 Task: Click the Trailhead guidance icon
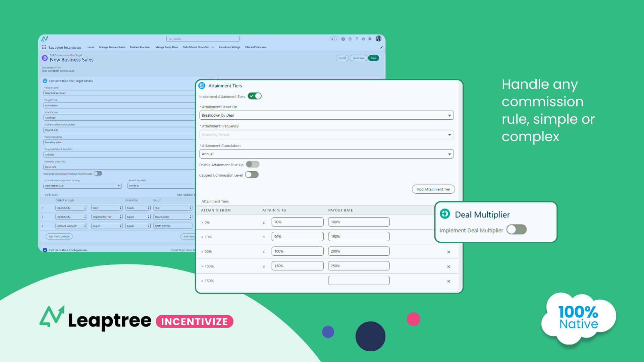[x=350, y=39]
